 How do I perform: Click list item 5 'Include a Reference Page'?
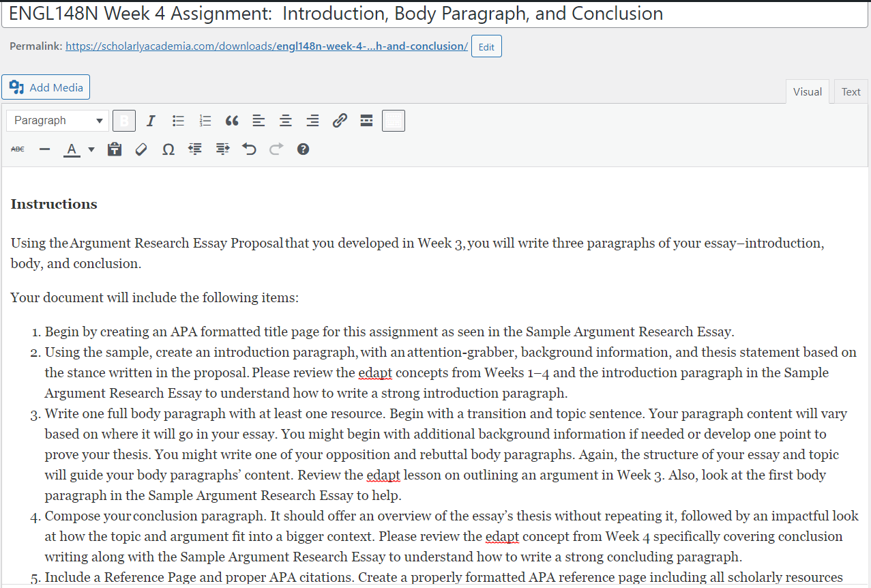point(443,578)
